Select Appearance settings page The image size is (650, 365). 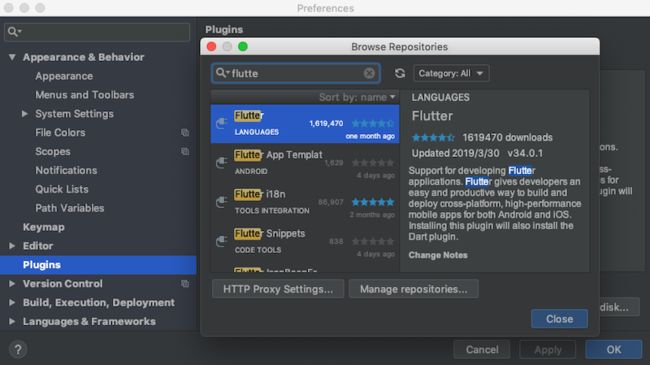[x=64, y=76]
